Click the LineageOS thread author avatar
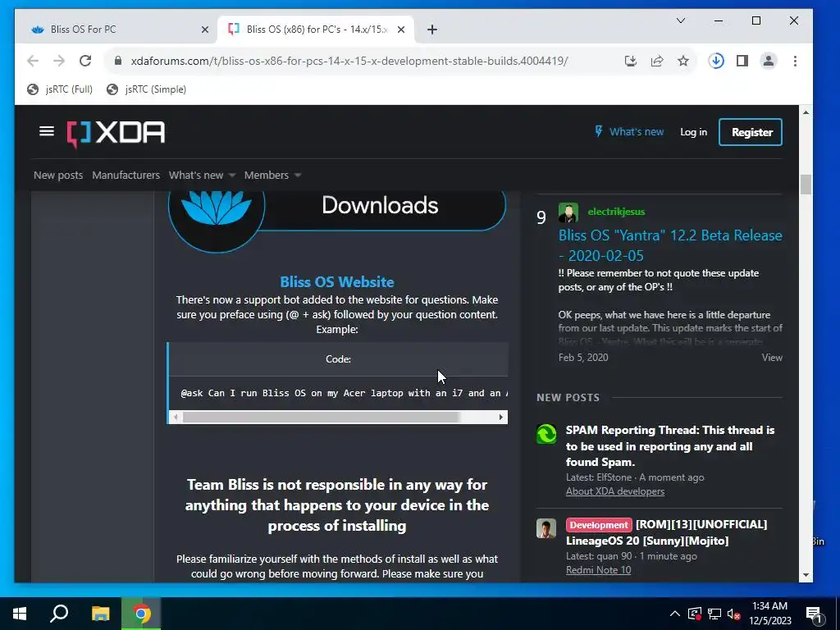 coord(546,528)
